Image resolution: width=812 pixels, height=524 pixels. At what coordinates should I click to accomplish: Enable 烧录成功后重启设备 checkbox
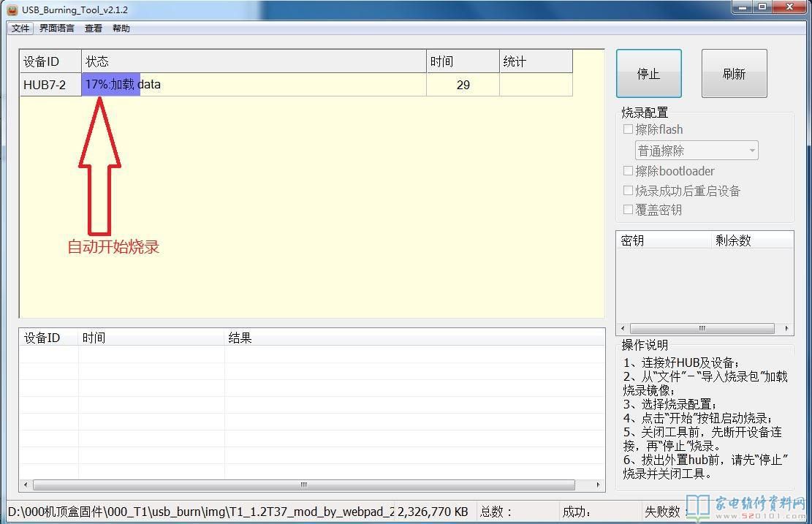tap(628, 191)
